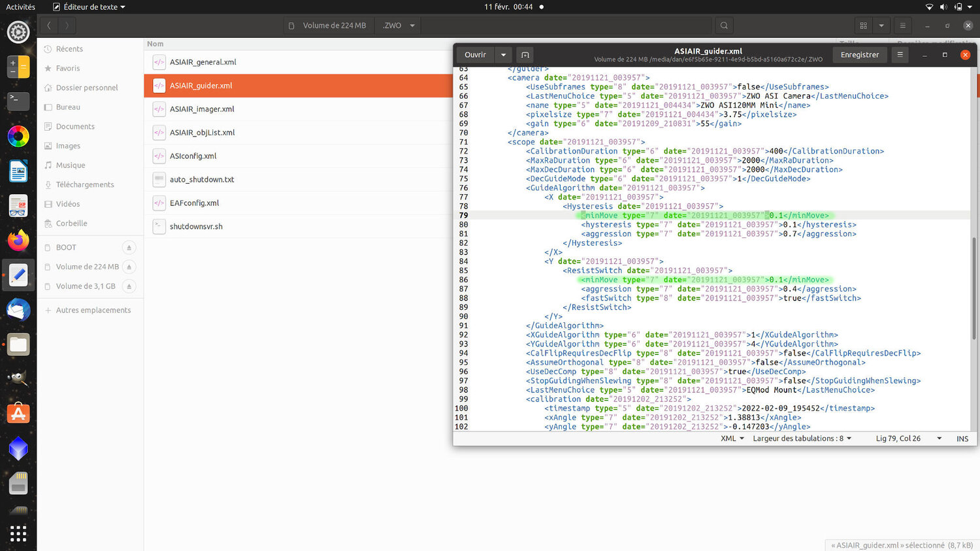Open the gedit hamburger menu
Viewport: 980px width, 551px height.
900,55
